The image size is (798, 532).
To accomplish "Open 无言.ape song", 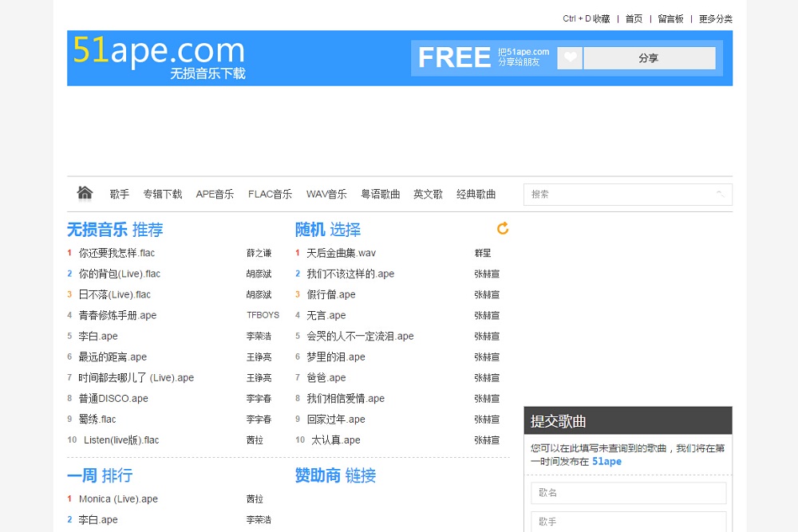I will [x=326, y=316].
